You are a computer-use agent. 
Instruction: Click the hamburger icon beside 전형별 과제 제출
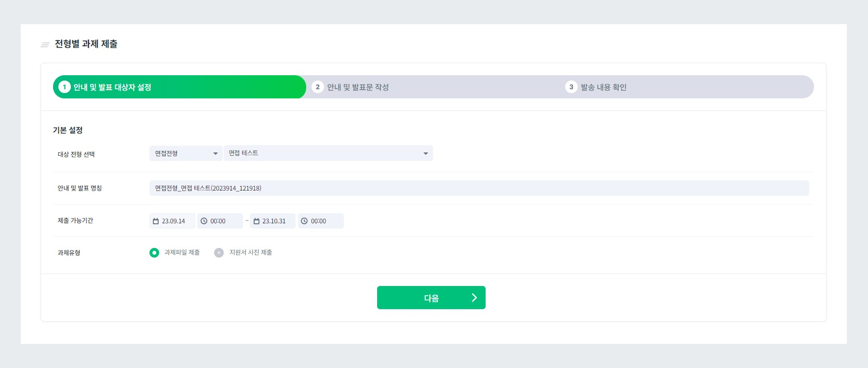pos(44,44)
